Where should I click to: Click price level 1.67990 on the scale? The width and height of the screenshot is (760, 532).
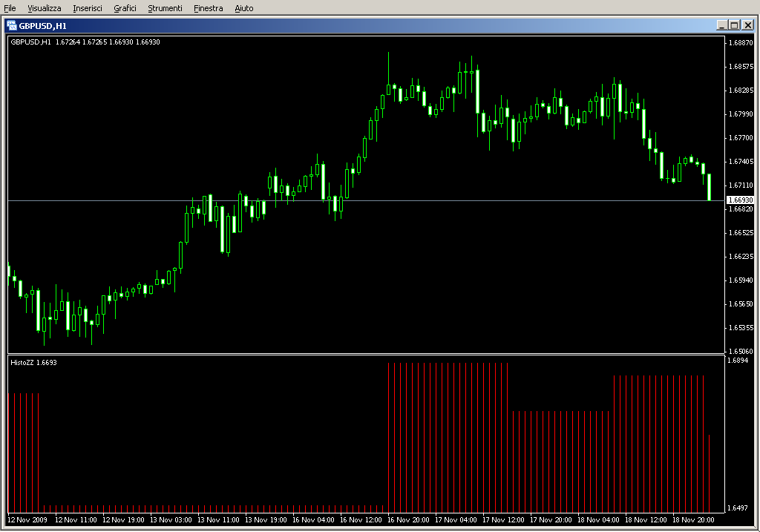pos(741,114)
